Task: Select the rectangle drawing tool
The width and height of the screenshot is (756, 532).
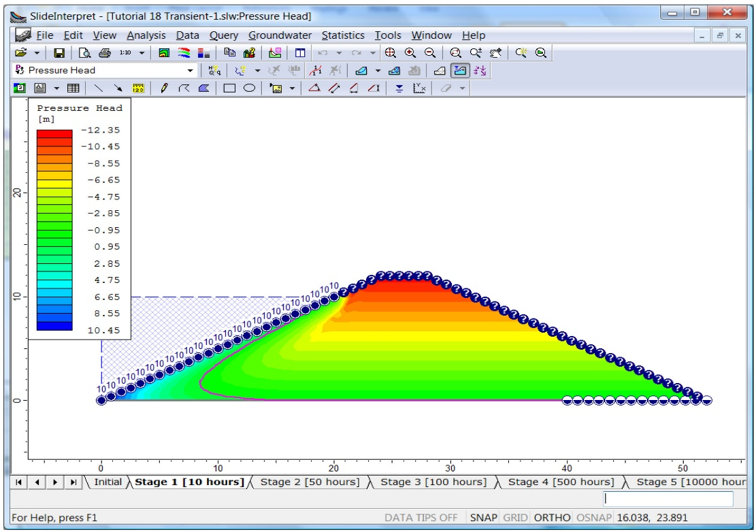Action: click(x=229, y=88)
